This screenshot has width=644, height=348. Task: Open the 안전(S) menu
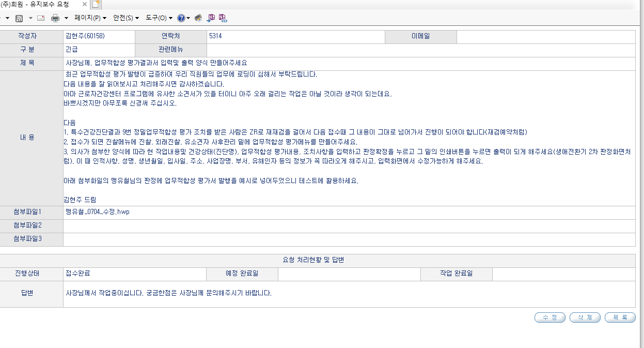pyautogui.click(x=126, y=18)
